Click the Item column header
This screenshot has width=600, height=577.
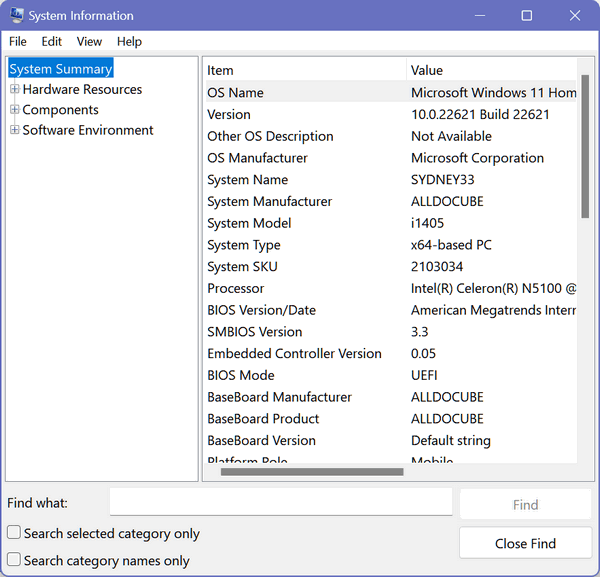(x=306, y=70)
